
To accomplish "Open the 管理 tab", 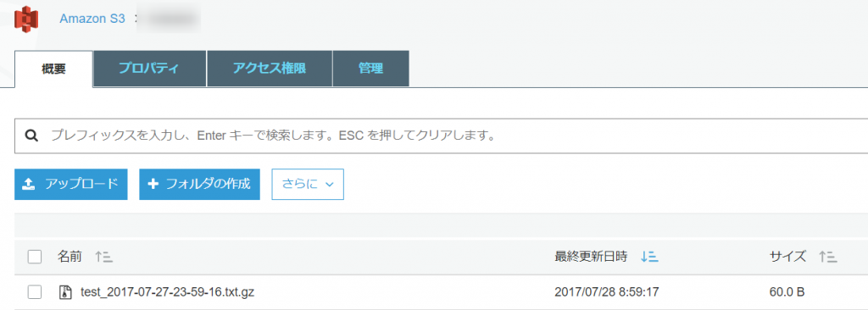I will (x=371, y=69).
